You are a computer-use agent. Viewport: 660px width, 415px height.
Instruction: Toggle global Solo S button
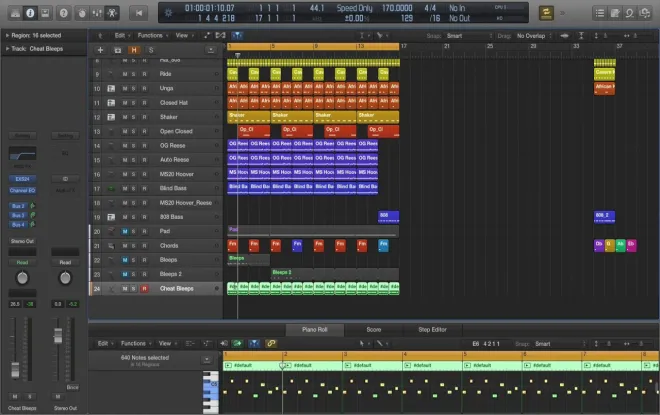[x=151, y=50]
